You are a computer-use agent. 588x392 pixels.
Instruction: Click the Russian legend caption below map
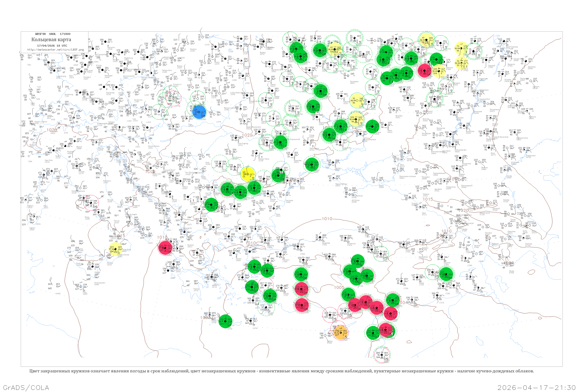click(281, 371)
